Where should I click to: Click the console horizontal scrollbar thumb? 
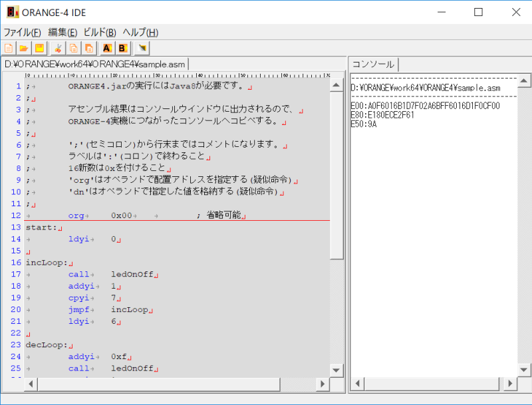[432, 384]
